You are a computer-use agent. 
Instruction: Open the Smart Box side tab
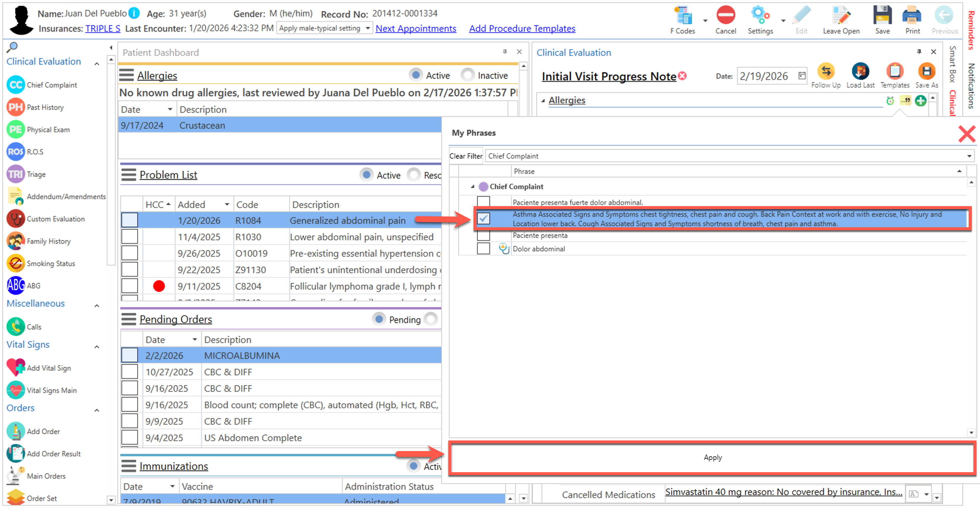[952, 64]
